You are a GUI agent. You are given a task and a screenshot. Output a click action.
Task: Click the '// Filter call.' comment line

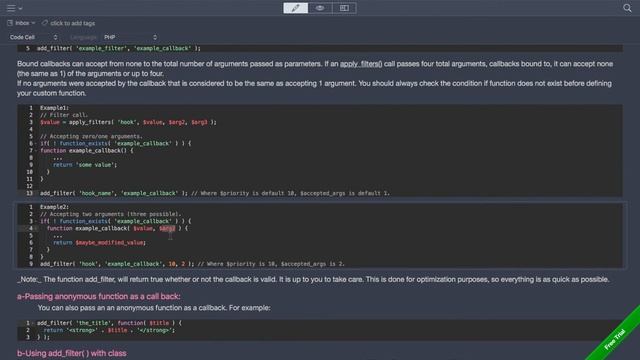click(x=64, y=115)
